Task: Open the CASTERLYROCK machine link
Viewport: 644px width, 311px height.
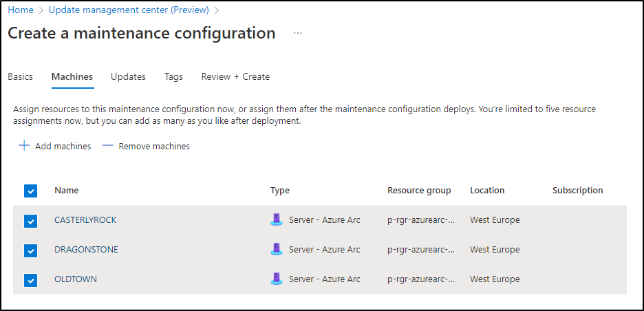Action: [85, 219]
